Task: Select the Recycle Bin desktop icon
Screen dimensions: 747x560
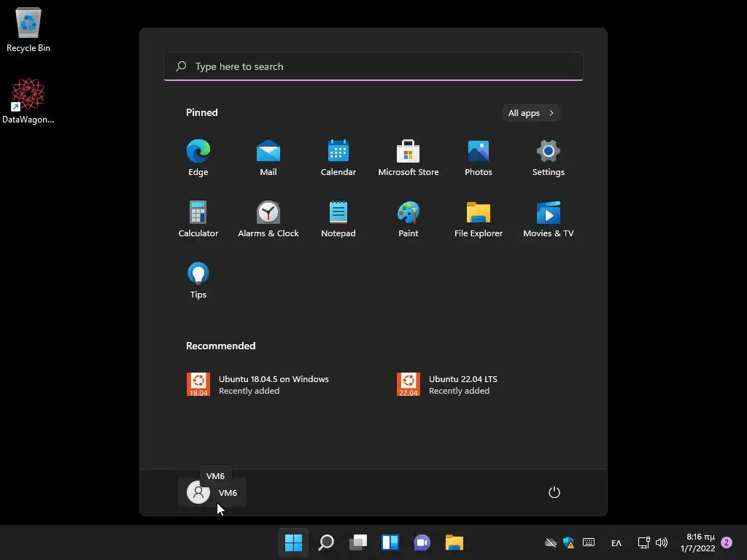Action: tap(28, 29)
